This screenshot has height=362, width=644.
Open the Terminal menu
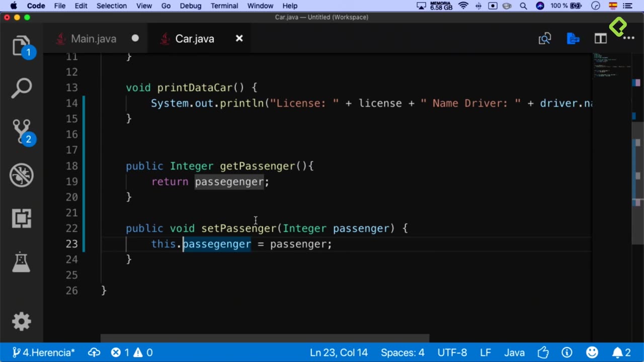pos(224,6)
